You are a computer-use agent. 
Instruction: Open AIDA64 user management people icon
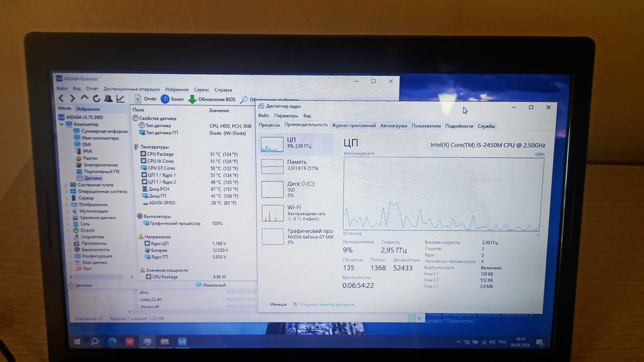tap(108, 99)
